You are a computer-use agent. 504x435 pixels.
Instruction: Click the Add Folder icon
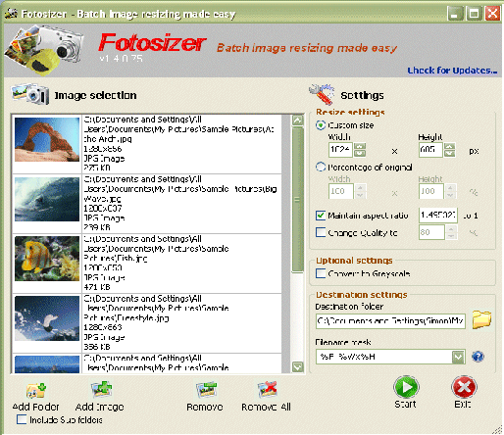(x=36, y=390)
